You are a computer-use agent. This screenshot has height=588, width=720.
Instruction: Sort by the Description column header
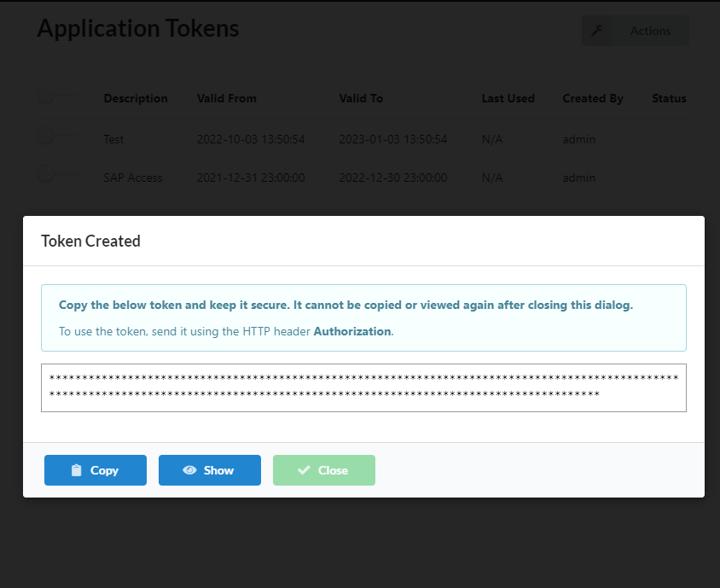pos(136,98)
